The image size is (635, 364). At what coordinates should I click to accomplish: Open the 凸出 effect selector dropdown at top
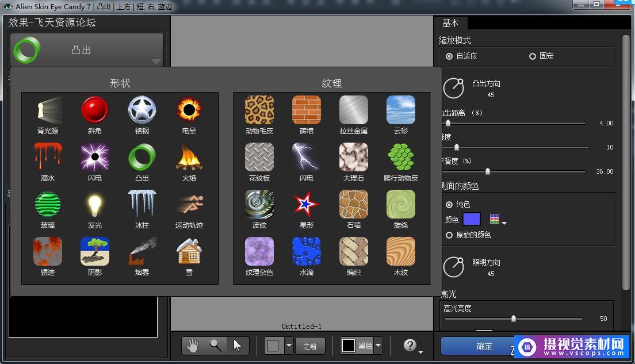(x=87, y=50)
